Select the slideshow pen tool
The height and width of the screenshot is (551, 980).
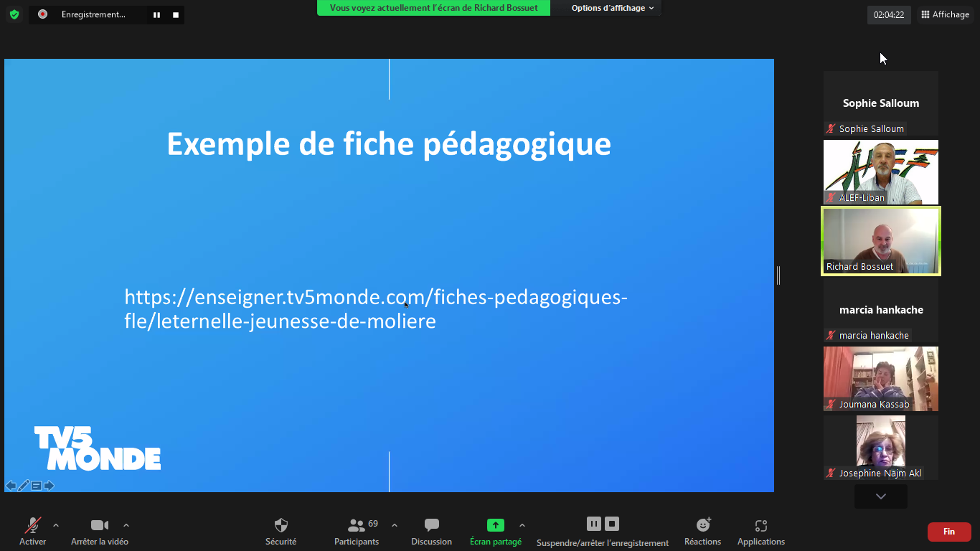[x=24, y=486]
